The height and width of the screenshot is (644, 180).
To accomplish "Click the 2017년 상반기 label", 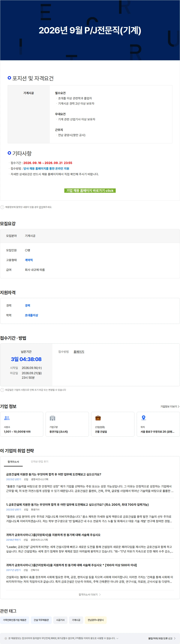I will click(13, 570).
